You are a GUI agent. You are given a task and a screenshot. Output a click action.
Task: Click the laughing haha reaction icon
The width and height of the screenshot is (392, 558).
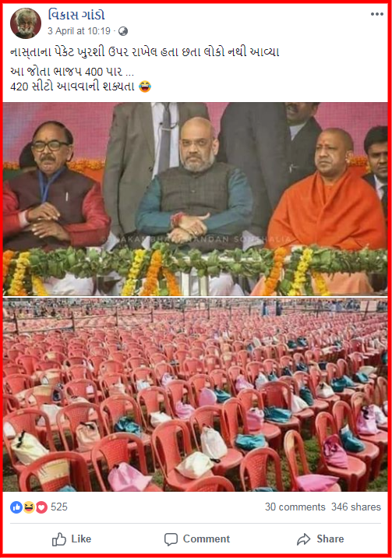29,507
